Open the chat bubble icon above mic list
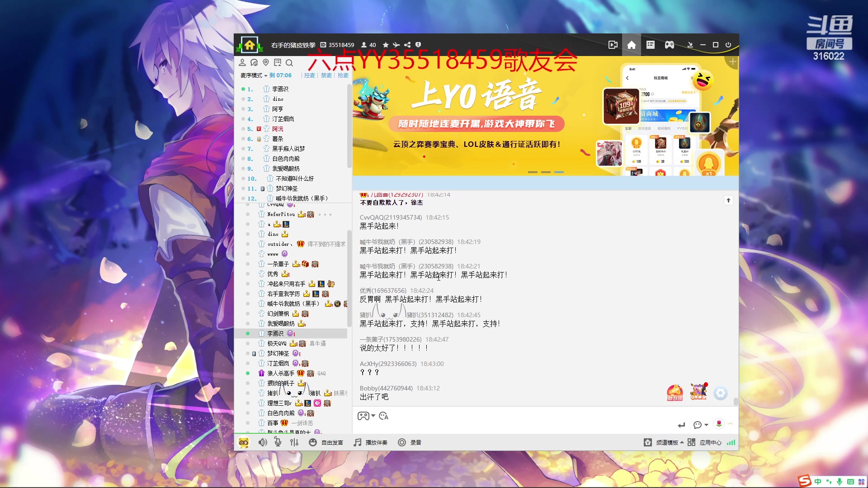Viewport: 868px width, 488px height. point(254,63)
